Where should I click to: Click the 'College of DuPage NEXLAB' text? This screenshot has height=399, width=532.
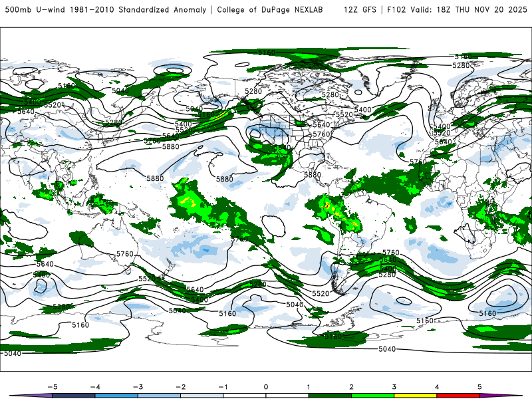tap(270, 10)
